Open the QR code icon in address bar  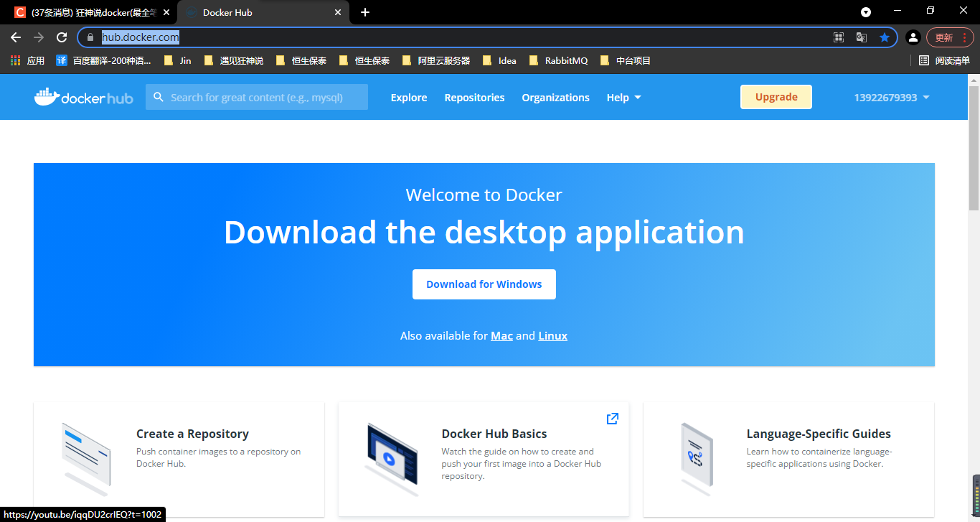838,37
